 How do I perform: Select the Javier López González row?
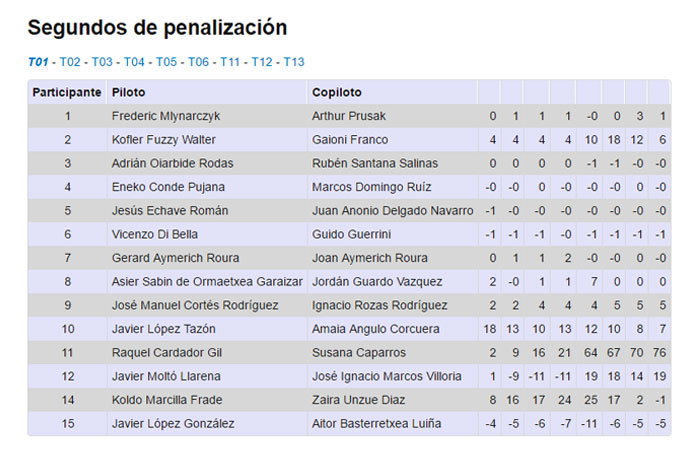(172, 424)
